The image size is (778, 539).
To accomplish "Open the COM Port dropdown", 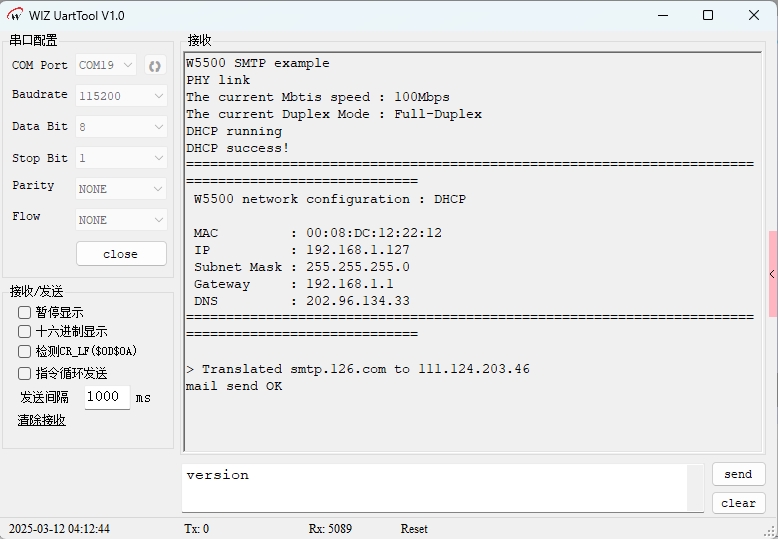I will pyautogui.click(x=106, y=66).
